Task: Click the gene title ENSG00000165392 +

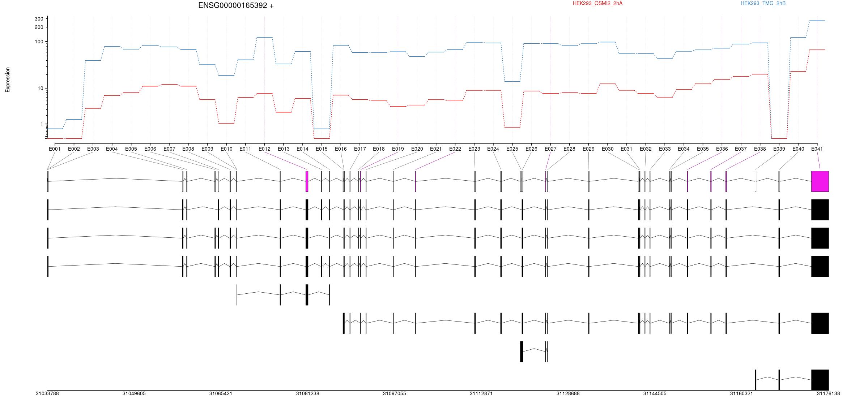Action: click(x=236, y=5)
